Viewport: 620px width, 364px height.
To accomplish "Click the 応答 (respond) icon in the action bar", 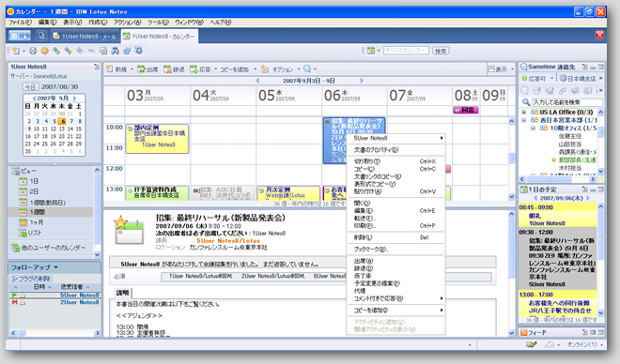I will (194, 69).
